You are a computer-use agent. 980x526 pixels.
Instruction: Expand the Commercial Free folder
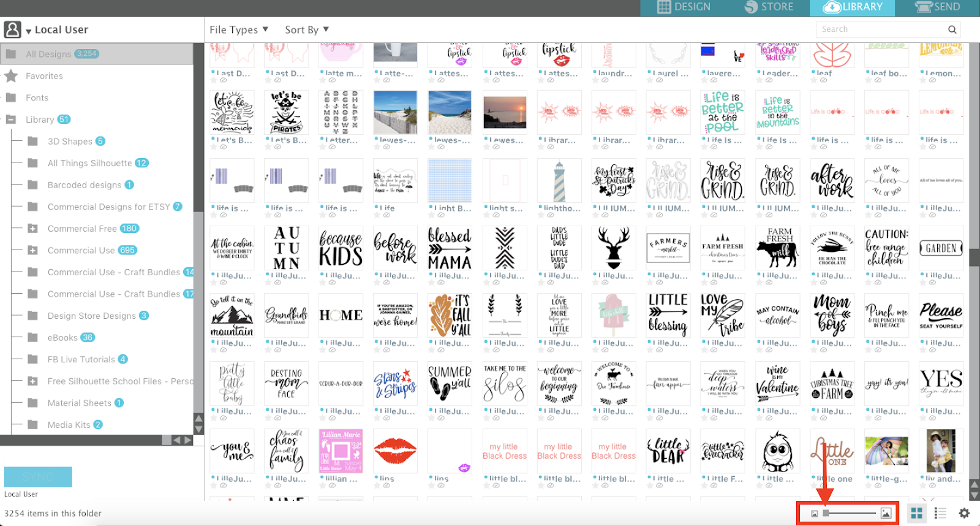(33, 229)
